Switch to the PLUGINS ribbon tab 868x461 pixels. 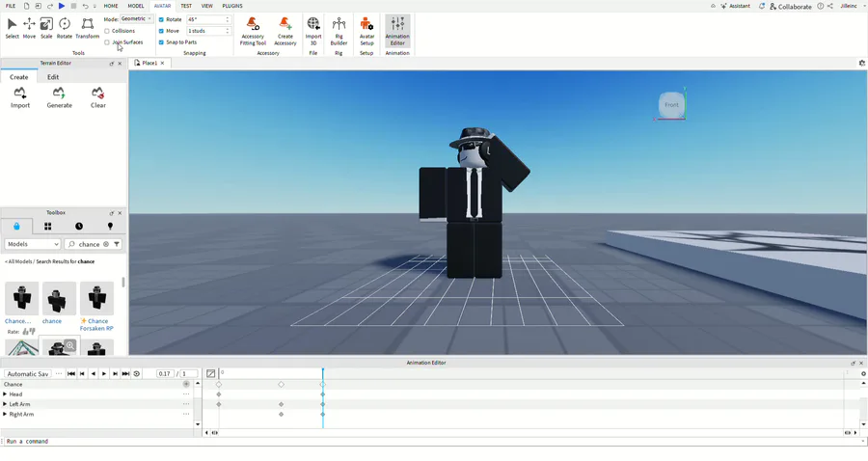pyautogui.click(x=232, y=6)
